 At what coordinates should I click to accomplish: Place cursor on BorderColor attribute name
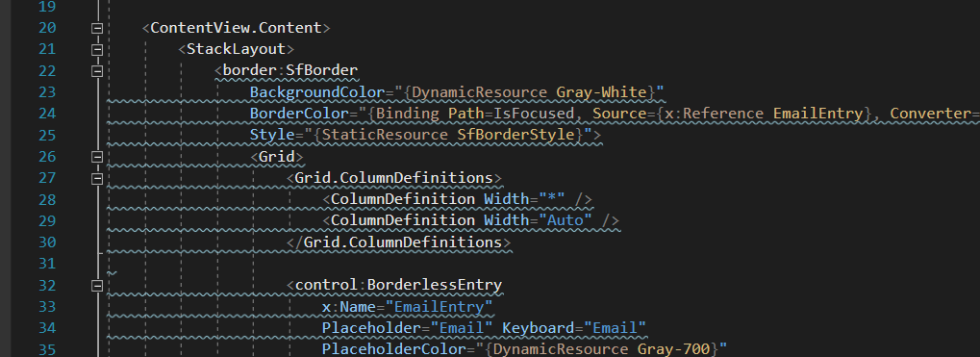click(x=299, y=114)
